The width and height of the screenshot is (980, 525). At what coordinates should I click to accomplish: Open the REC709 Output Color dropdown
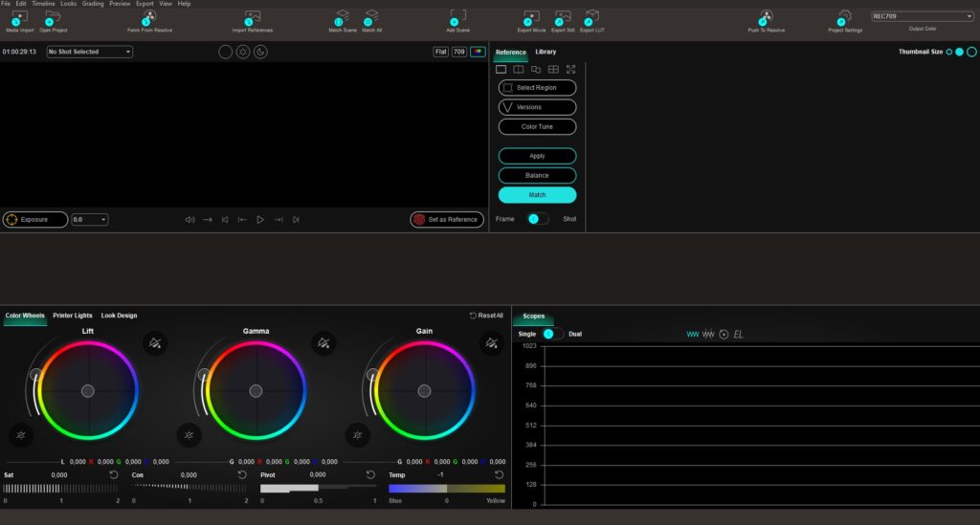pyautogui.click(x=923, y=16)
